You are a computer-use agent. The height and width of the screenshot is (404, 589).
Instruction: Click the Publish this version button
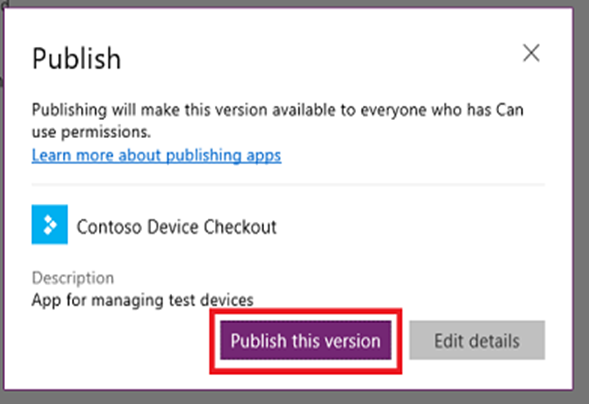[x=305, y=340]
